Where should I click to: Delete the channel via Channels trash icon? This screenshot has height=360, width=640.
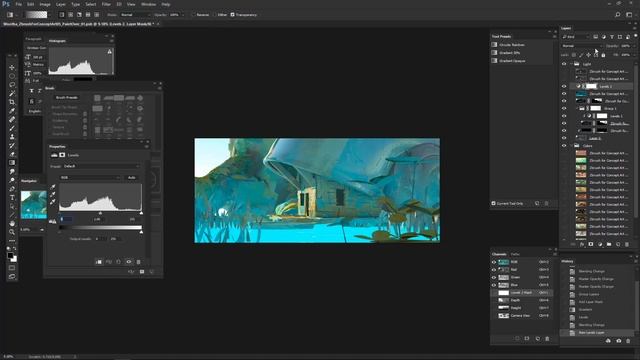(547, 338)
